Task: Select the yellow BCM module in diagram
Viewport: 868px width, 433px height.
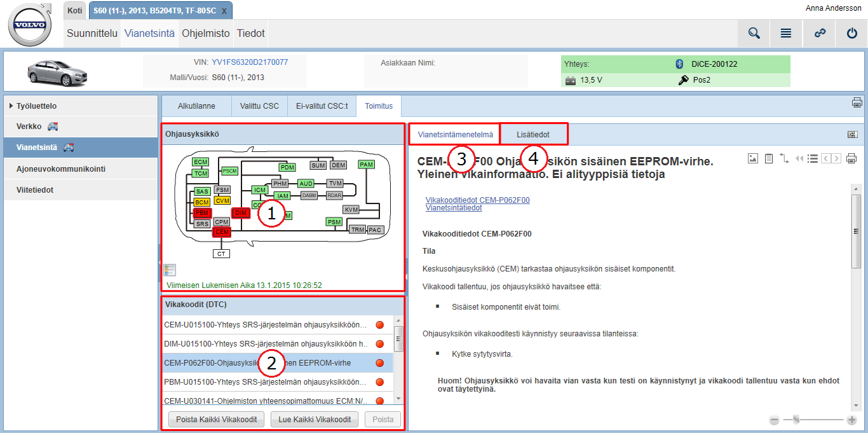Action: coord(202,202)
